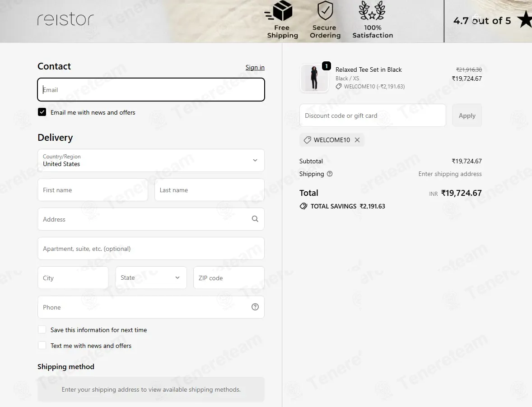This screenshot has height=407, width=532.
Task: Click the Shipping method heading
Action: click(x=66, y=367)
